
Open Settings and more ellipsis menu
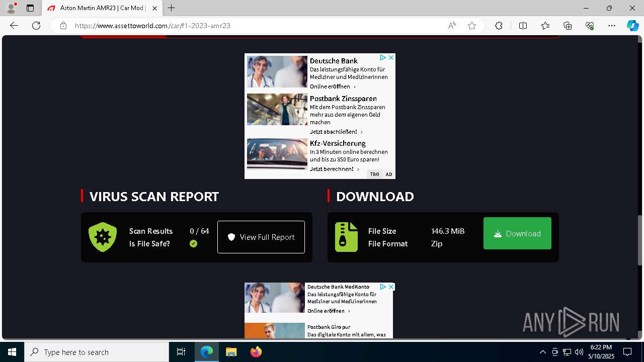tap(612, 26)
